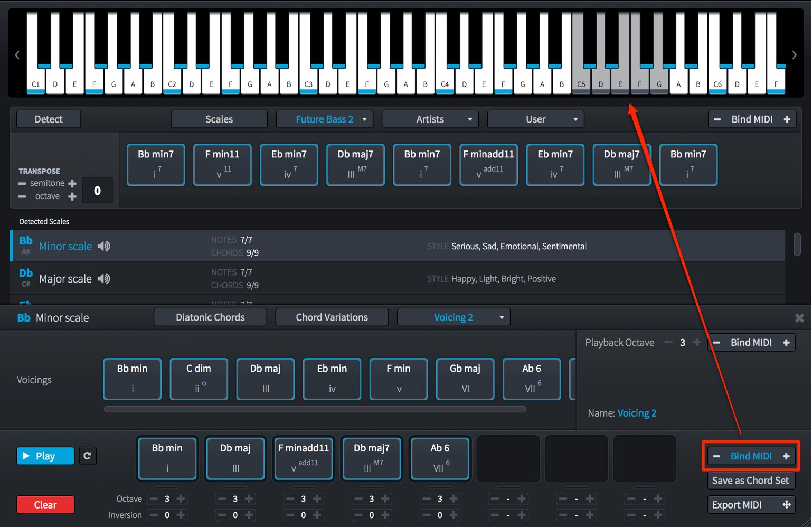Click the Detect button
Image resolution: width=812 pixels, height=527 pixels.
click(x=49, y=119)
